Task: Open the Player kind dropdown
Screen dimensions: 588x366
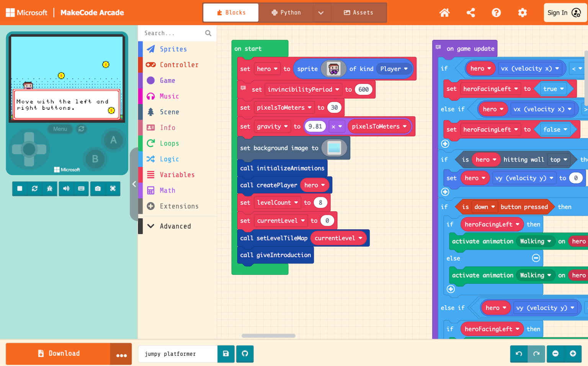Action: (x=394, y=69)
